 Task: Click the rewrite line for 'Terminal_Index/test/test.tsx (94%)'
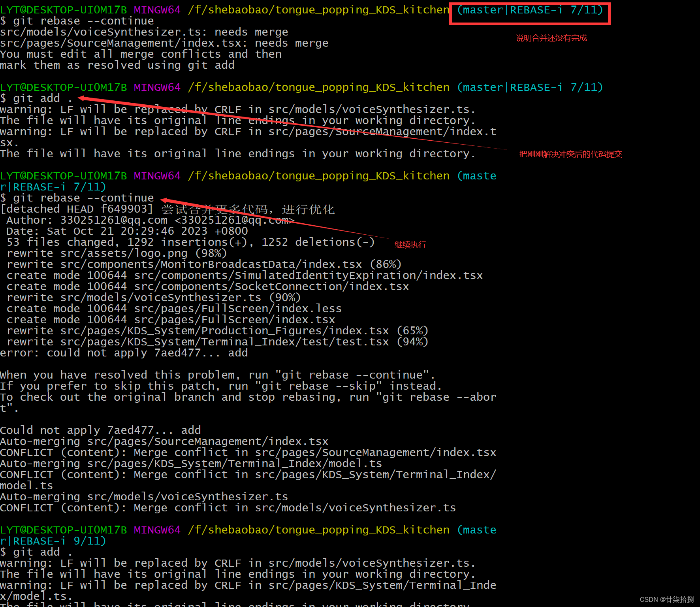pos(218,342)
